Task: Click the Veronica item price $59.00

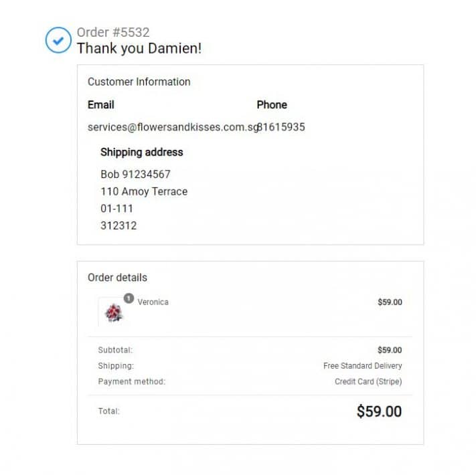Action: pyautogui.click(x=390, y=302)
